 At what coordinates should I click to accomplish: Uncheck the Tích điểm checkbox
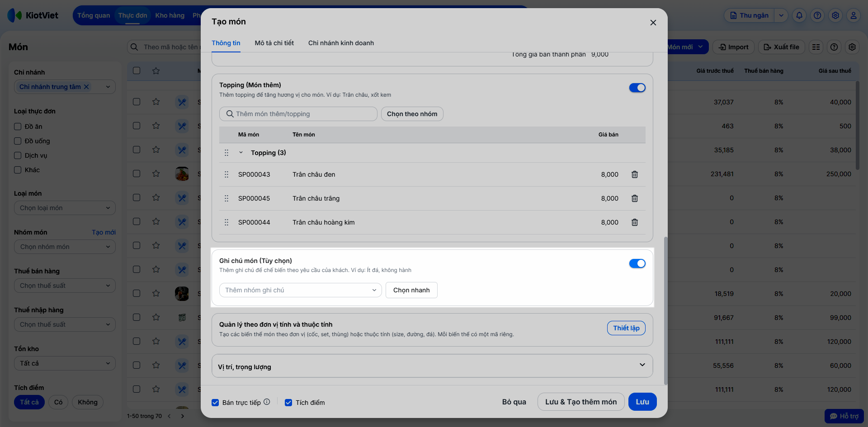click(288, 403)
